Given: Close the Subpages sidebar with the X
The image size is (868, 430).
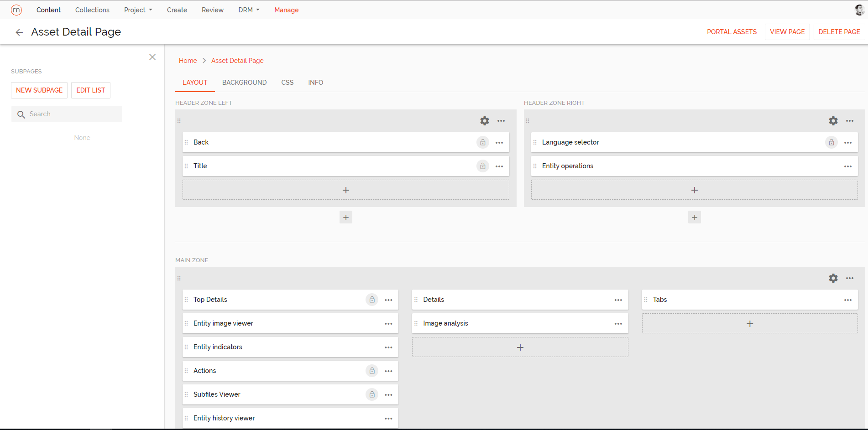Looking at the screenshot, I should 152,57.
